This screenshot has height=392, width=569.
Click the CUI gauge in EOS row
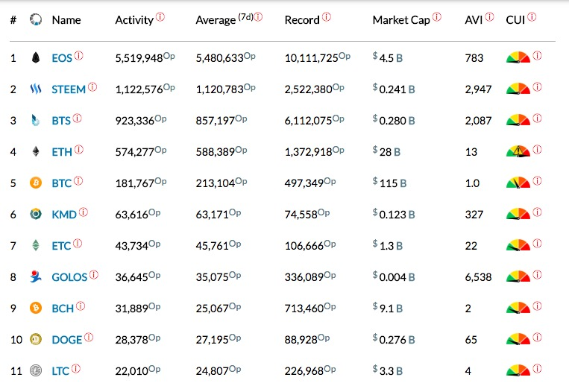(518, 57)
